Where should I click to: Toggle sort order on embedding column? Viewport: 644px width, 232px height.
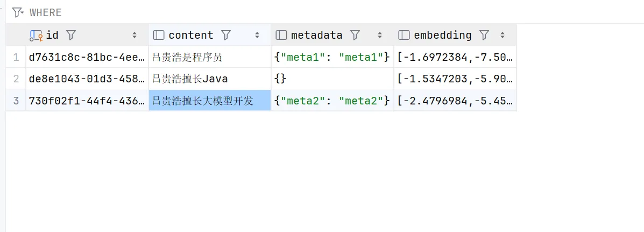tap(503, 35)
